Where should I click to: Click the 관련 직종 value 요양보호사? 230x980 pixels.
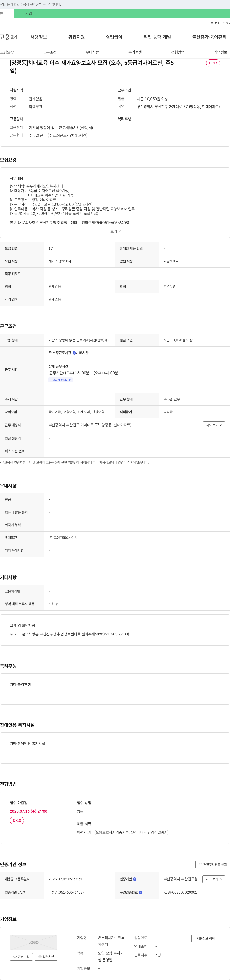171,261
